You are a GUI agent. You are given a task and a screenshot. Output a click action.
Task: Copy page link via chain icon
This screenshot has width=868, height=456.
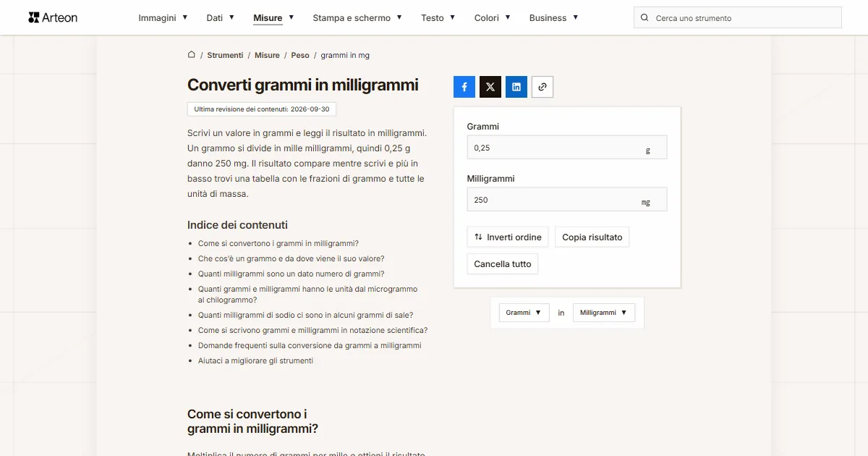542,87
